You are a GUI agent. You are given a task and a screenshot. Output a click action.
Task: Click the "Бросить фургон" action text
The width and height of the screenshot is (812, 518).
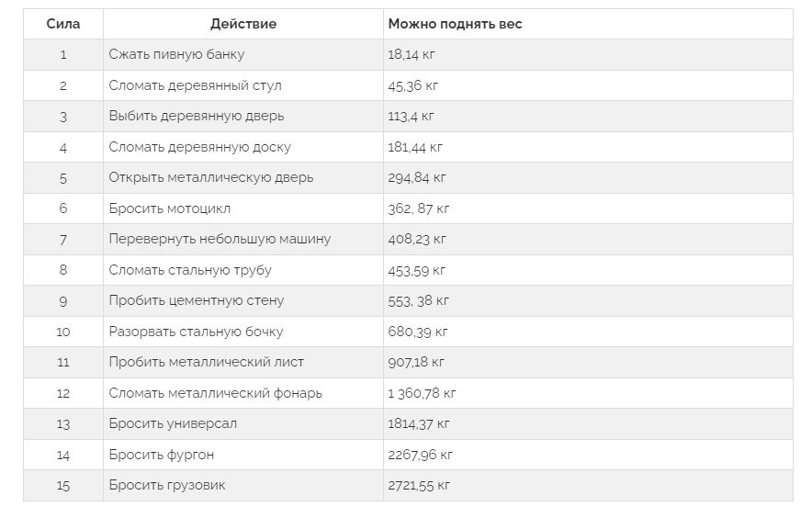tap(161, 455)
